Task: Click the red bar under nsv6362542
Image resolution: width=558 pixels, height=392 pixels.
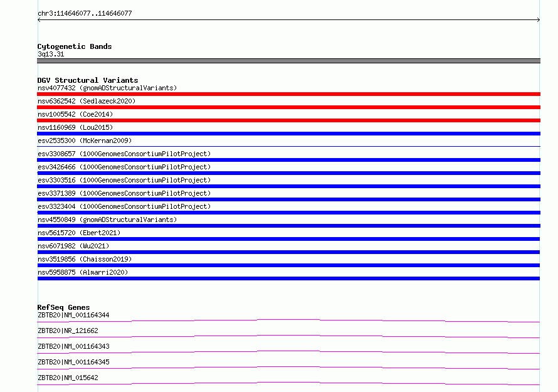Action: click(x=288, y=107)
